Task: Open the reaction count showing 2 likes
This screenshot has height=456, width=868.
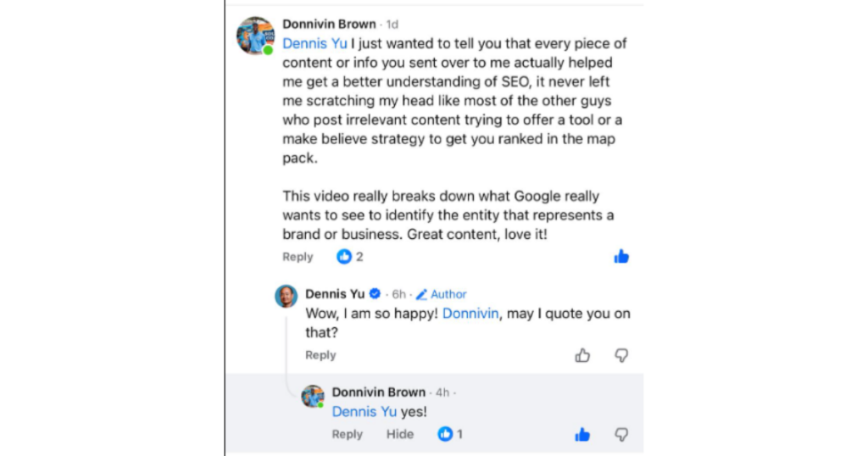Action: [349, 257]
